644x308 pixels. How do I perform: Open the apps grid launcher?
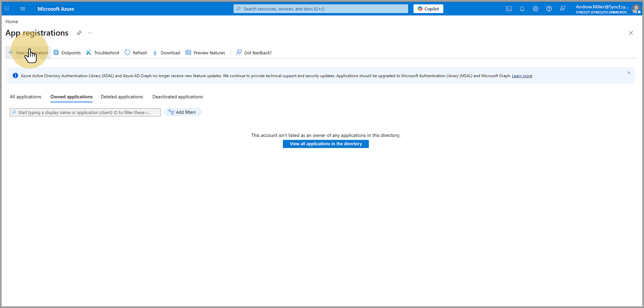7,9
